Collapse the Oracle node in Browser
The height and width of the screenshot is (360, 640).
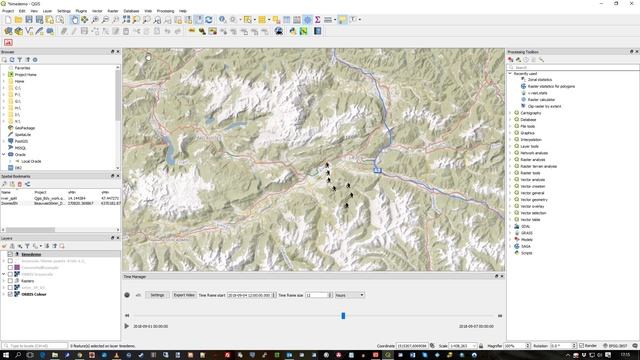4,155
